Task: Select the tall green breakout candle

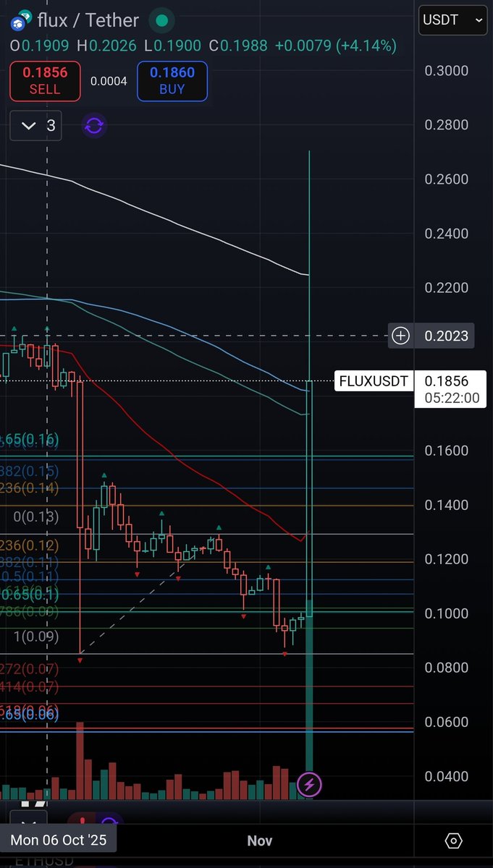Action: (x=310, y=498)
